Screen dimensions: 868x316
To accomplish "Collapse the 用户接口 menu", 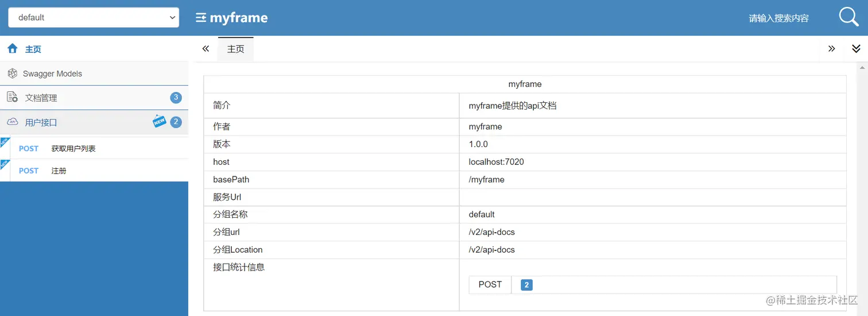I will pos(94,122).
